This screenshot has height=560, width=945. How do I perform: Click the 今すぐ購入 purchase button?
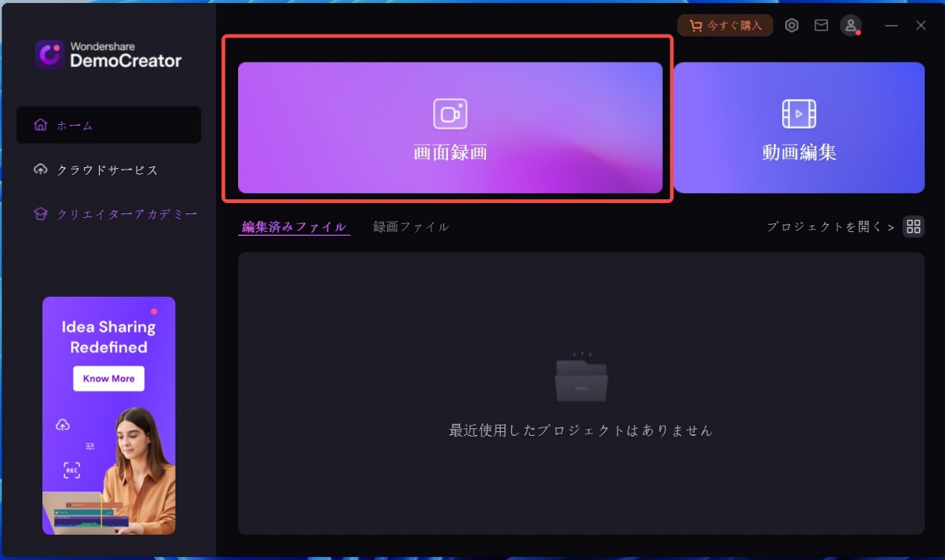[x=725, y=25]
